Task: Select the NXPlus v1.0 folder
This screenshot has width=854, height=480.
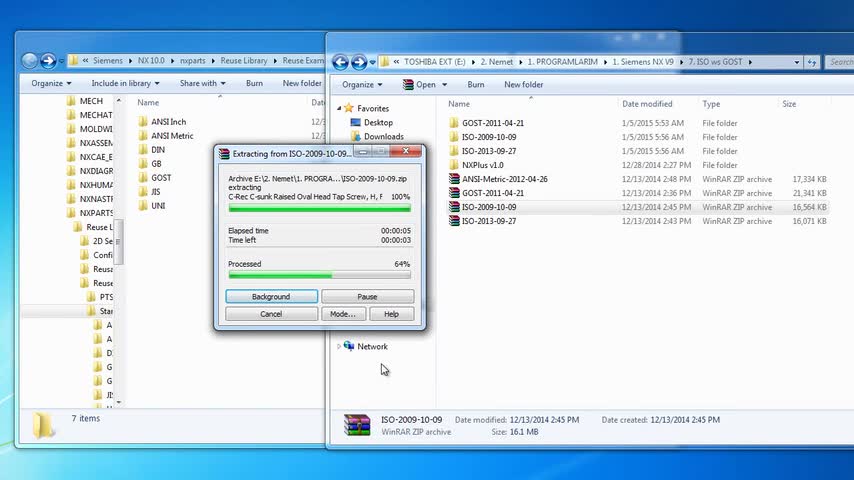Action: (483, 165)
